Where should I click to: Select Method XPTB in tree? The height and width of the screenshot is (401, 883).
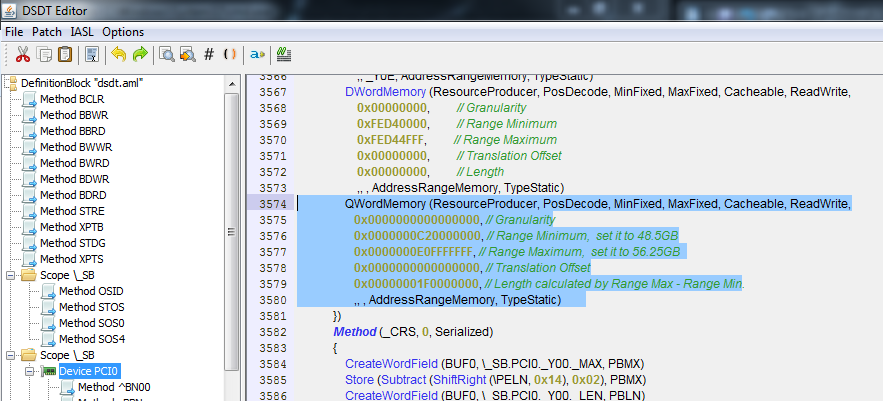tap(72, 227)
